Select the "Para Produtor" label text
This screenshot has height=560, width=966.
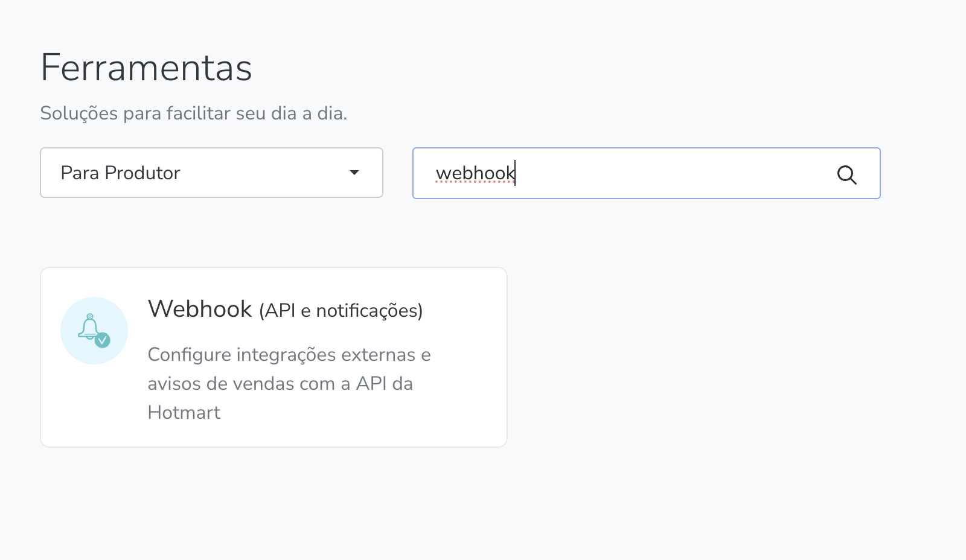point(120,173)
